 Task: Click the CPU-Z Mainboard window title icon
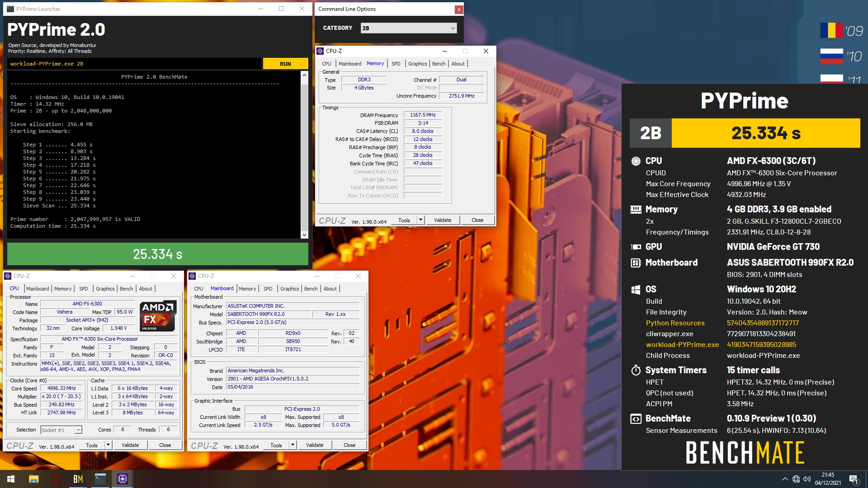click(x=192, y=276)
